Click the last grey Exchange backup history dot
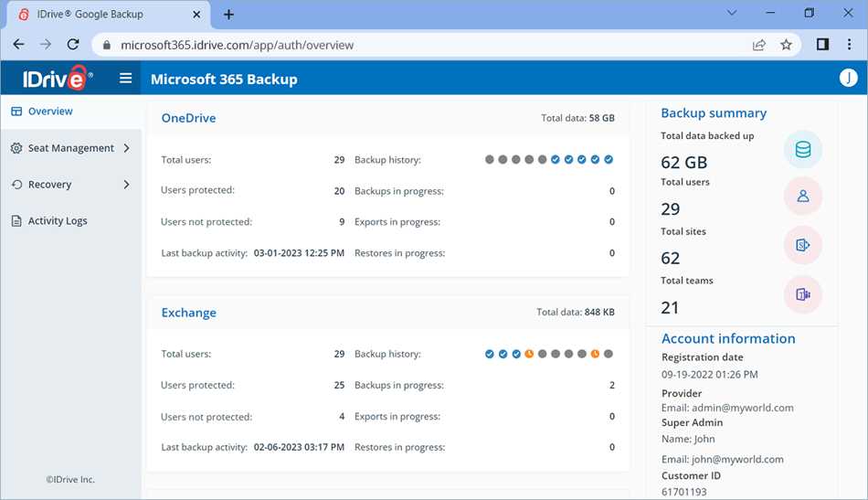868x500 pixels. 609,354
